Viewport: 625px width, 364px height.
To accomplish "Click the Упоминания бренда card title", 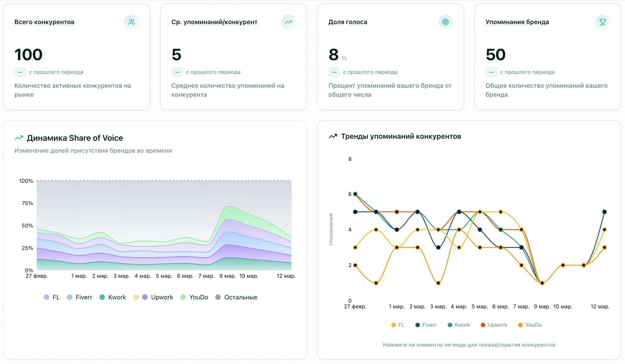I will (517, 22).
